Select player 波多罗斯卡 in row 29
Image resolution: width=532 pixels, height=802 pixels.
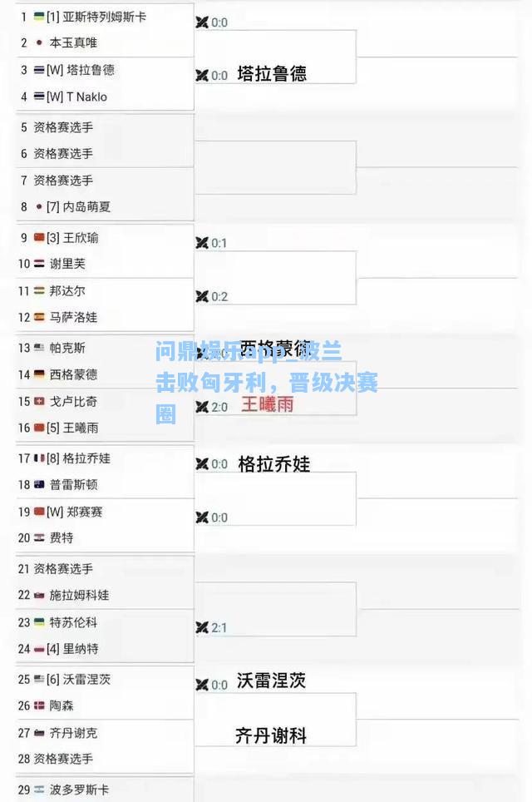[79, 790]
